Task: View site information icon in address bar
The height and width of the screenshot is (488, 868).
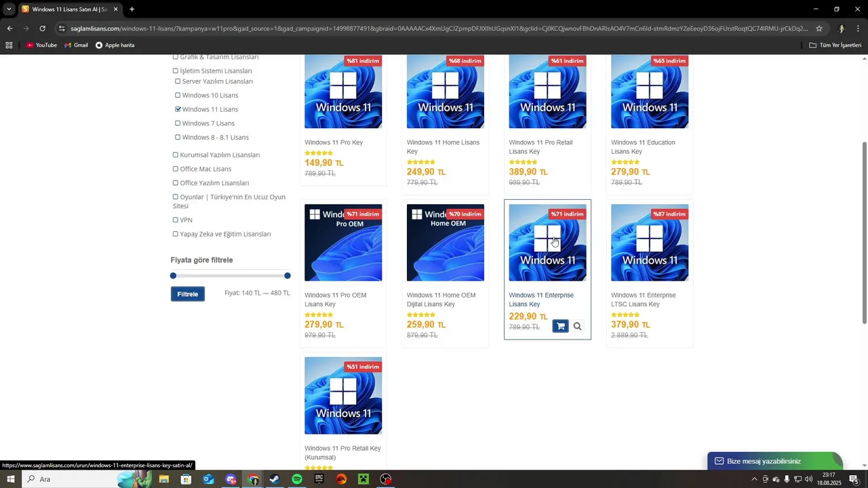Action: pos(62,28)
